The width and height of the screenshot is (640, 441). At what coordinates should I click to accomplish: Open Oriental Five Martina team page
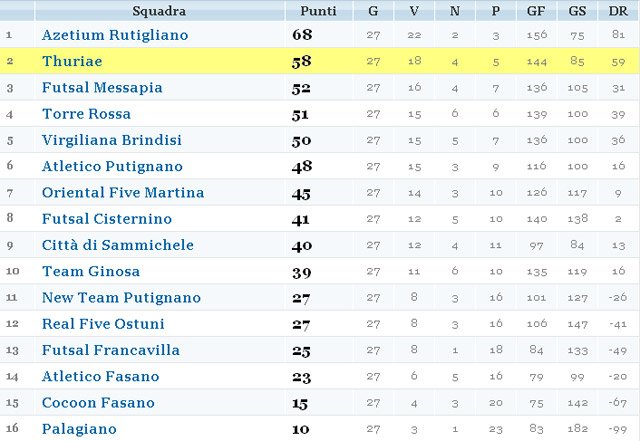[x=123, y=192]
